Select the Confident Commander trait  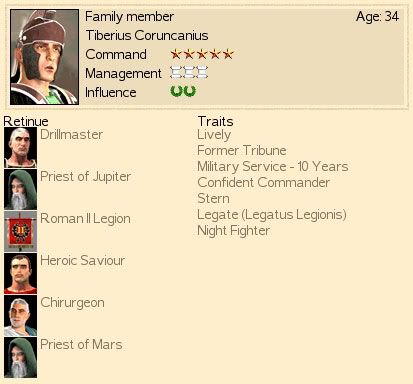pos(263,182)
